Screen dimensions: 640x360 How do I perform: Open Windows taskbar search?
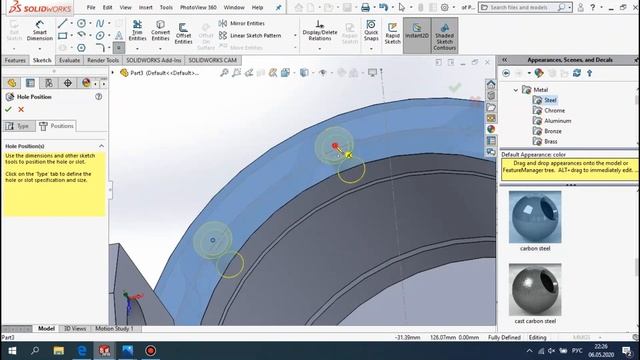click(35, 351)
